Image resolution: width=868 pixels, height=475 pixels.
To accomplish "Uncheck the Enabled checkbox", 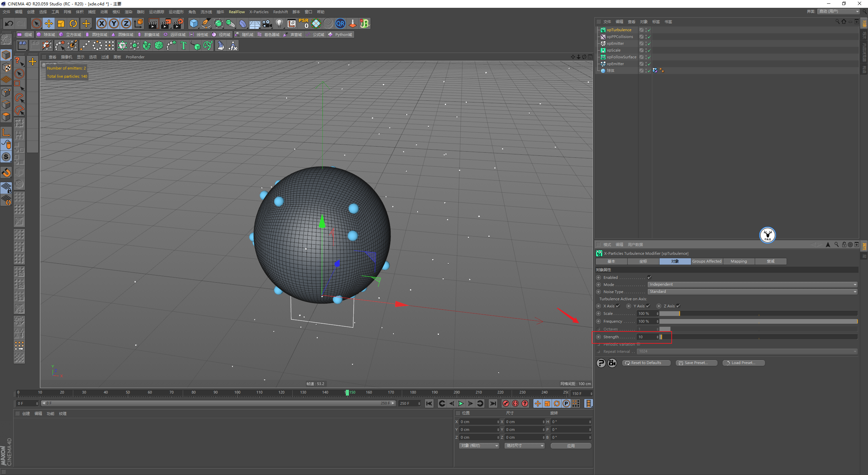I will pos(649,278).
